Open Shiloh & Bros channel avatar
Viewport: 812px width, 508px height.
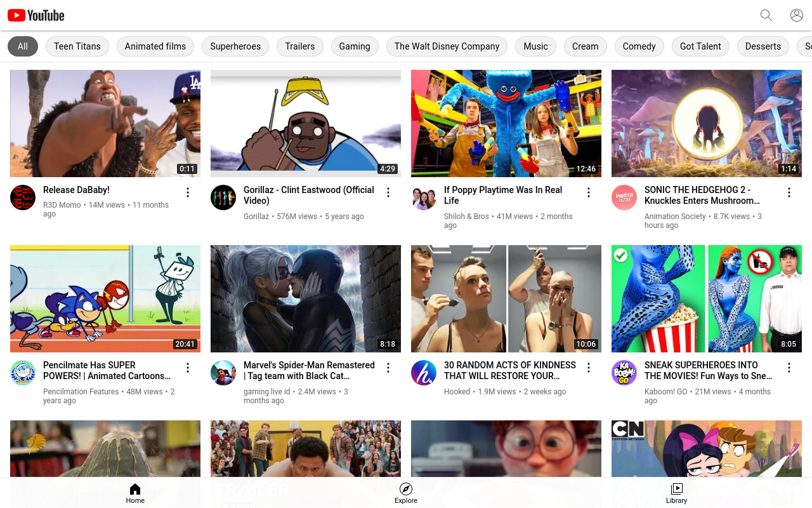(x=424, y=197)
